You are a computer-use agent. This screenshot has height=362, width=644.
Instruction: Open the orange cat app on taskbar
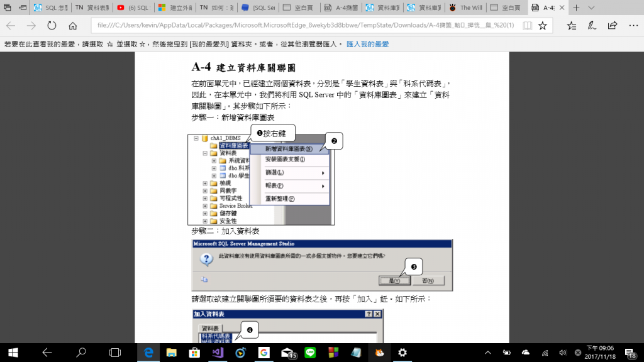point(379,353)
